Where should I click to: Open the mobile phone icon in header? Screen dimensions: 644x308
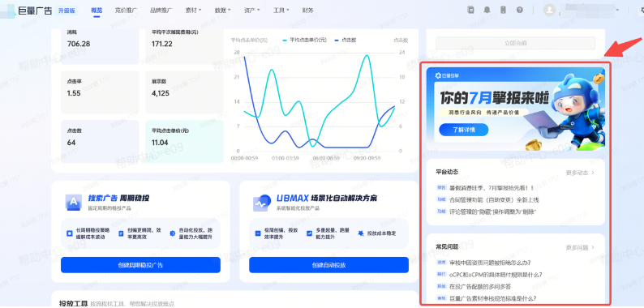(x=503, y=11)
